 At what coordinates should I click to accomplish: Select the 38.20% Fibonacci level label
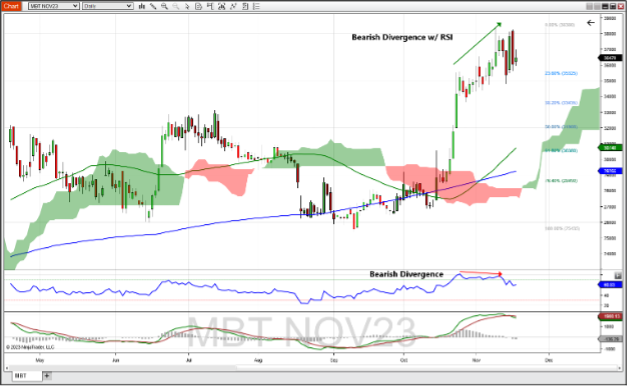click(x=561, y=103)
